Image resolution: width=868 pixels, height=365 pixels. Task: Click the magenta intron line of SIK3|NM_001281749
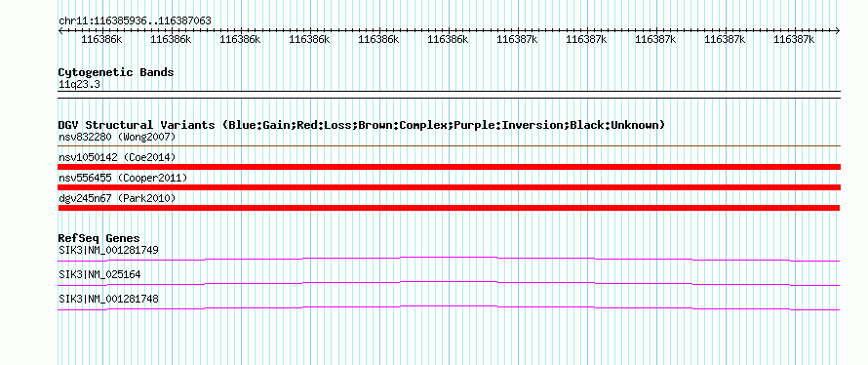coord(449,259)
